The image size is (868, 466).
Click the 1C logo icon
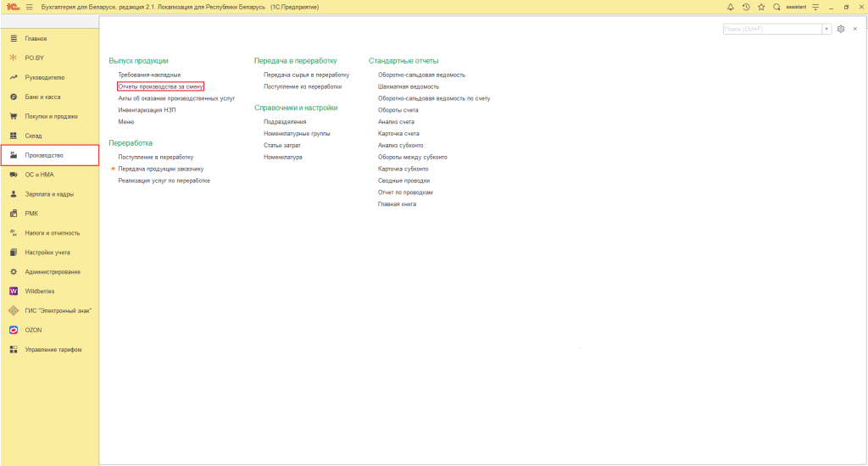tap(11, 7)
